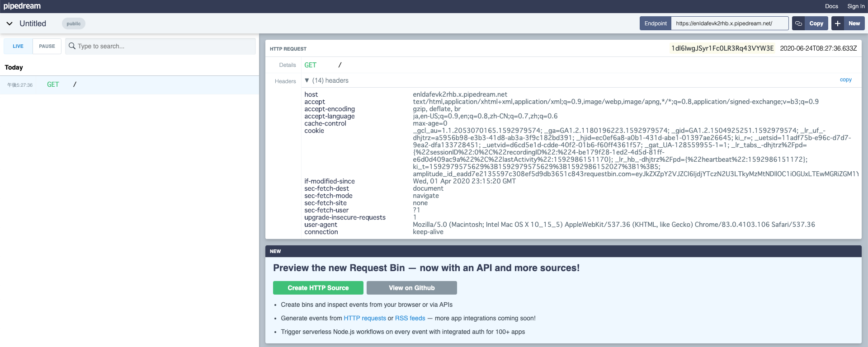
Task: Click the request ID 1dI6lwgJSyr1FcOLR3Rq43VYW3E
Action: pos(722,48)
